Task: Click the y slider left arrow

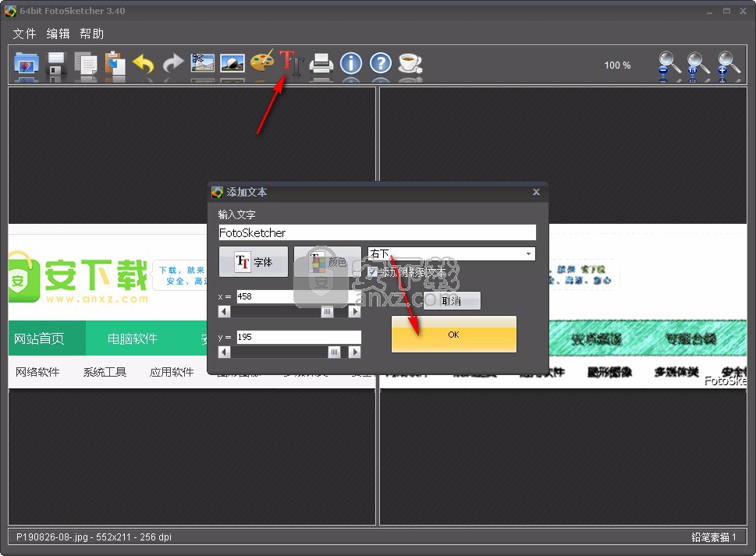Action: [x=224, y=352]
